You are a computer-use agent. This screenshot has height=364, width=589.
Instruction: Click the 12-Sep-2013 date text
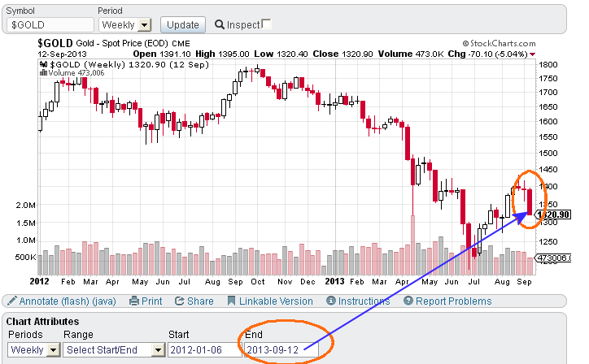[62, 54]
